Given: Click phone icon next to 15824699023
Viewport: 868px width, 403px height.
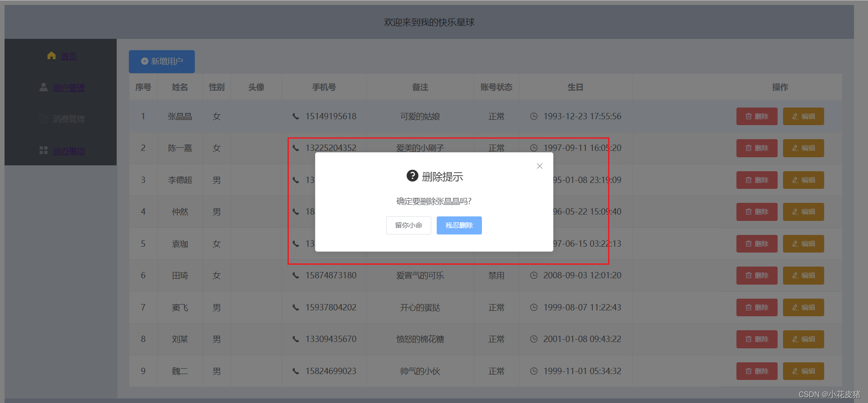Looking at the screenshot, I should point(296,371).
